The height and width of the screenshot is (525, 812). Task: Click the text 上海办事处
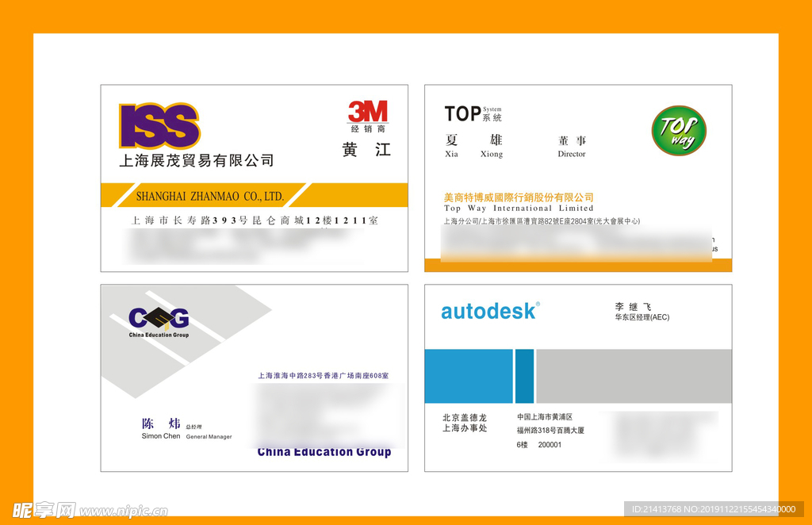[x=465, y=428]
